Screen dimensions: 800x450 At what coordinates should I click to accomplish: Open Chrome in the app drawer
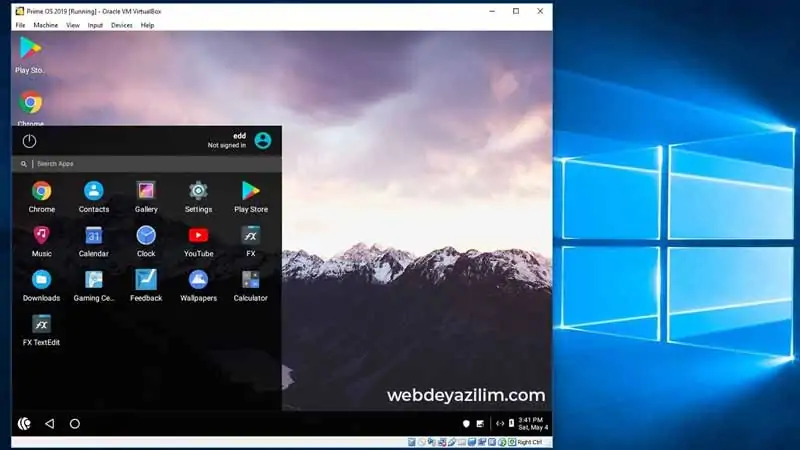pos(41,196)
